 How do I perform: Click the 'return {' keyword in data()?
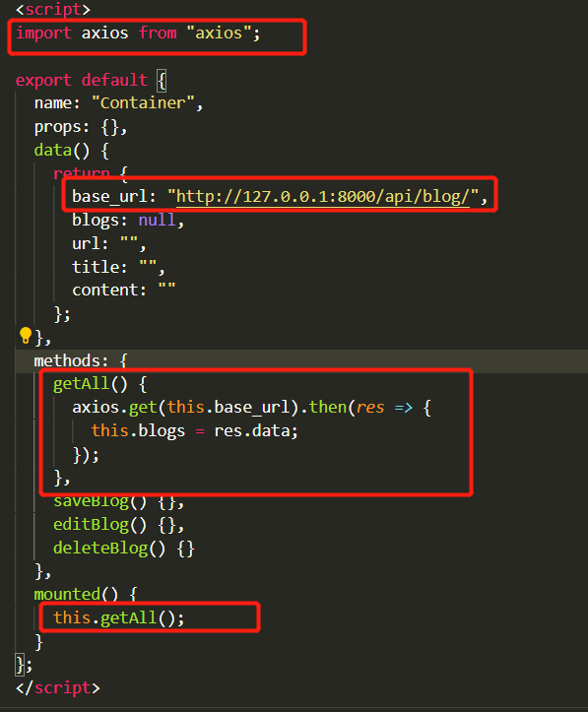pos(91,173)
